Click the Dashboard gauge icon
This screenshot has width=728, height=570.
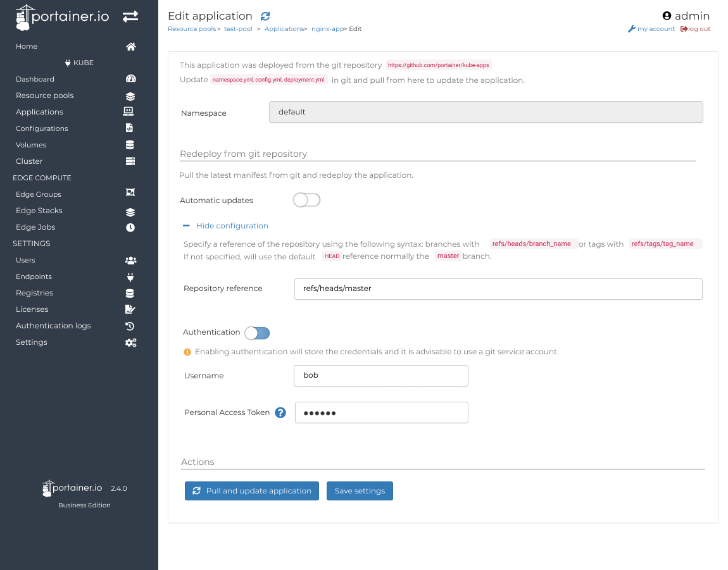(x=131, y=78)
